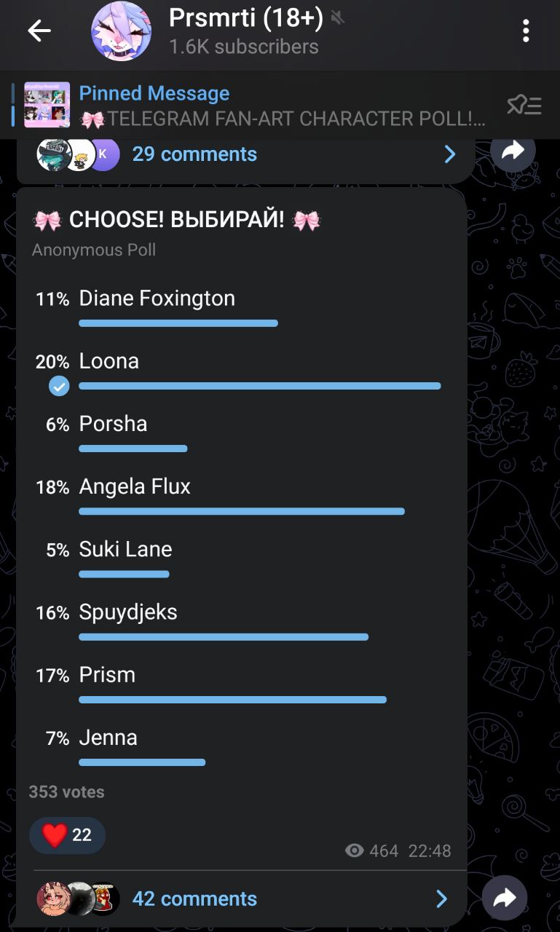
Task: Open the pinned messages list icon
Action: coord(524,106)
